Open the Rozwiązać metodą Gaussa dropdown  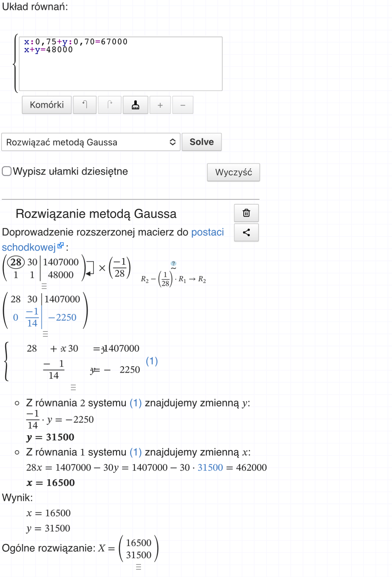pos(91,142)
